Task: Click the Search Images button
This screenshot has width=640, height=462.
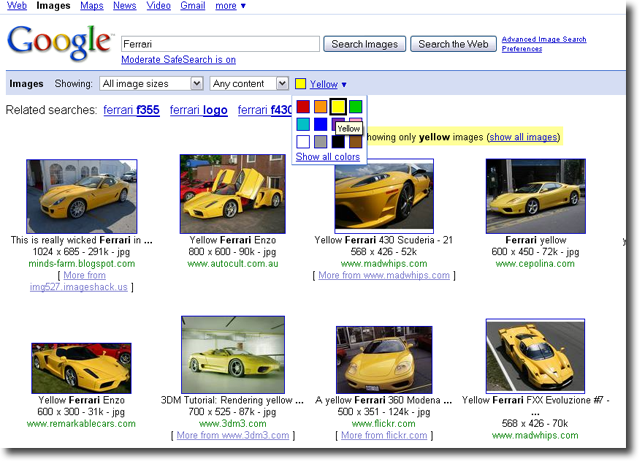Action: click(x=364, y=44)
